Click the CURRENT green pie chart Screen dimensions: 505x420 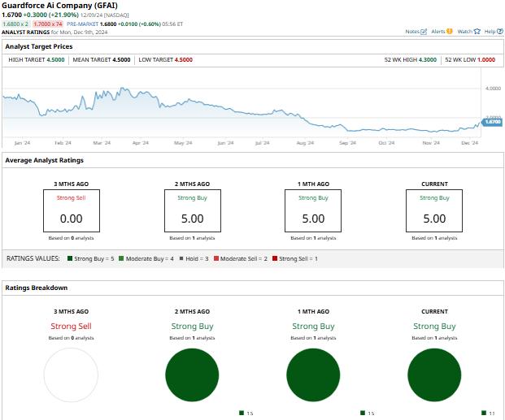tap(434, 375)
